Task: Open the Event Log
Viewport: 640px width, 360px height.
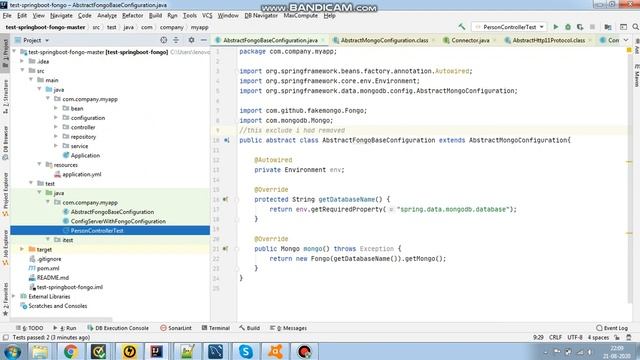Action: coord(612,328)
